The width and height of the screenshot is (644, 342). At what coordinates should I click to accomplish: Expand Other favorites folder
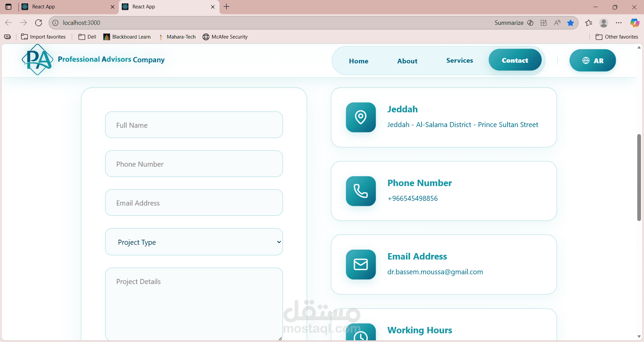point(617,37)
